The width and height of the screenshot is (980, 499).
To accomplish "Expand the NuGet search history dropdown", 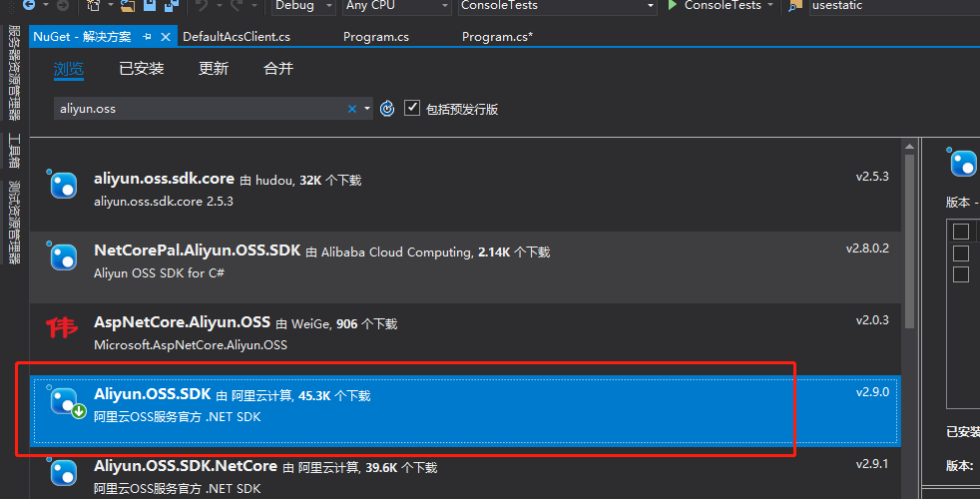I will coord(367,109).
